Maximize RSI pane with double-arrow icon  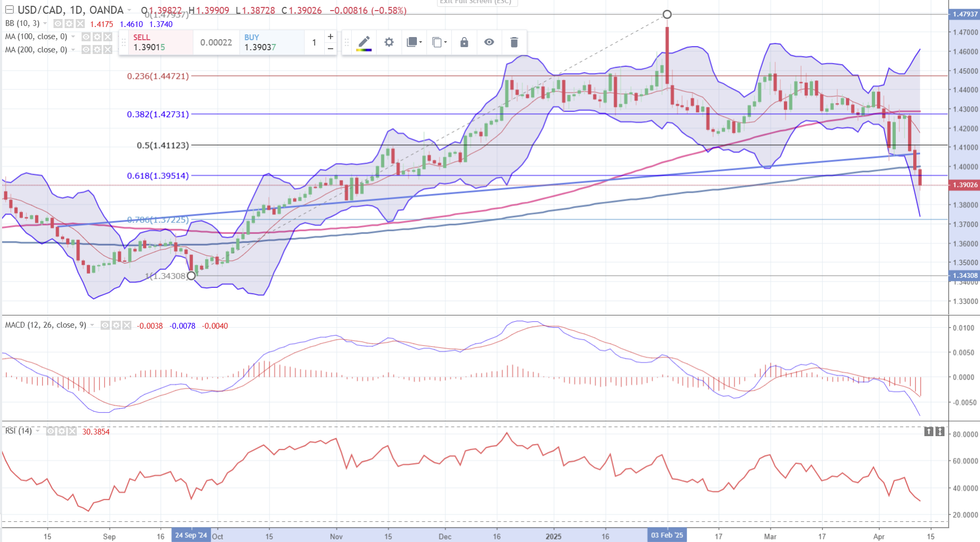tap(940, 432)
